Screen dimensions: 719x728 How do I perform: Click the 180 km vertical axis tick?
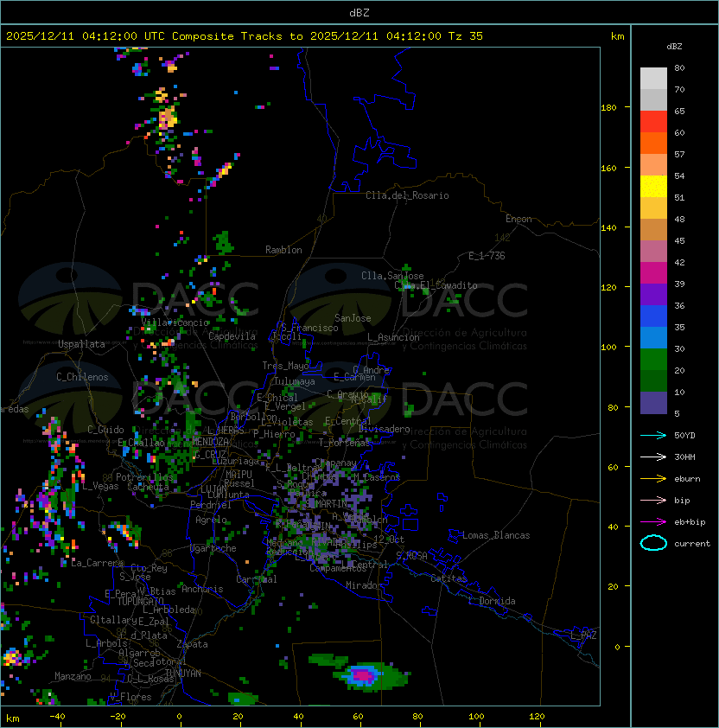click(x=608, y=108)
